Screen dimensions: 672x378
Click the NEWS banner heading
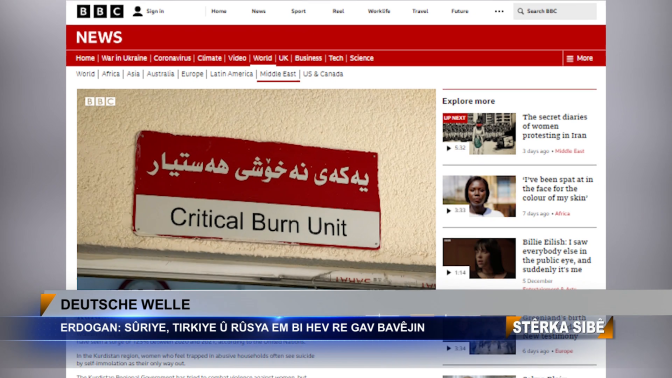pos(99,37)
